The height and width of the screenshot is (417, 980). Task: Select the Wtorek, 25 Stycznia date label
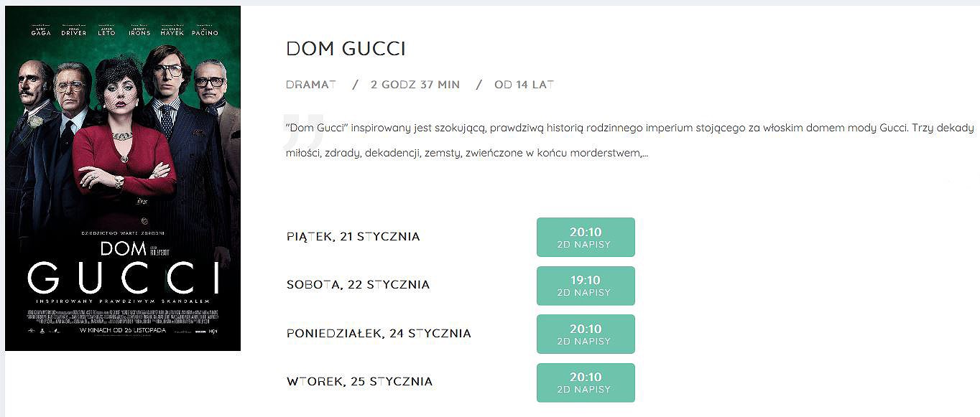click(x=359, y=382)
